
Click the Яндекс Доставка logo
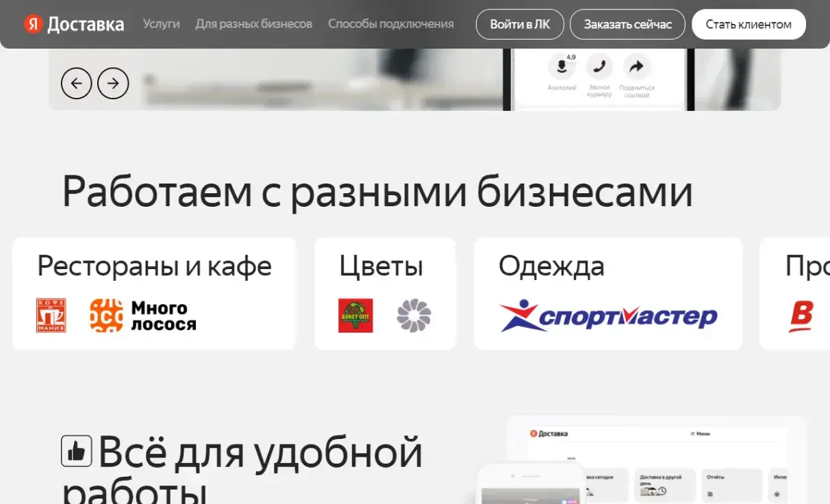click(x=74, y=25)
